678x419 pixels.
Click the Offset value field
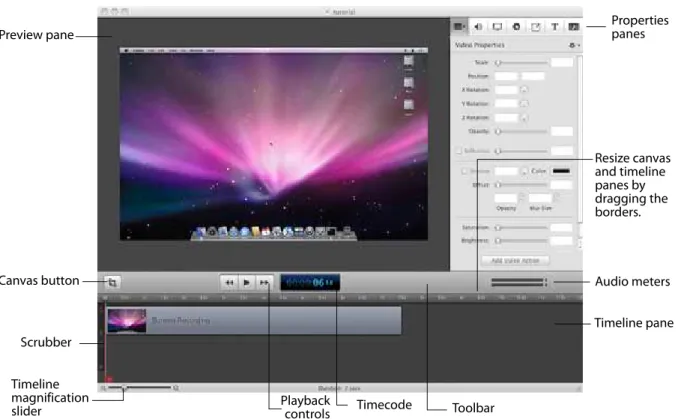562,185
